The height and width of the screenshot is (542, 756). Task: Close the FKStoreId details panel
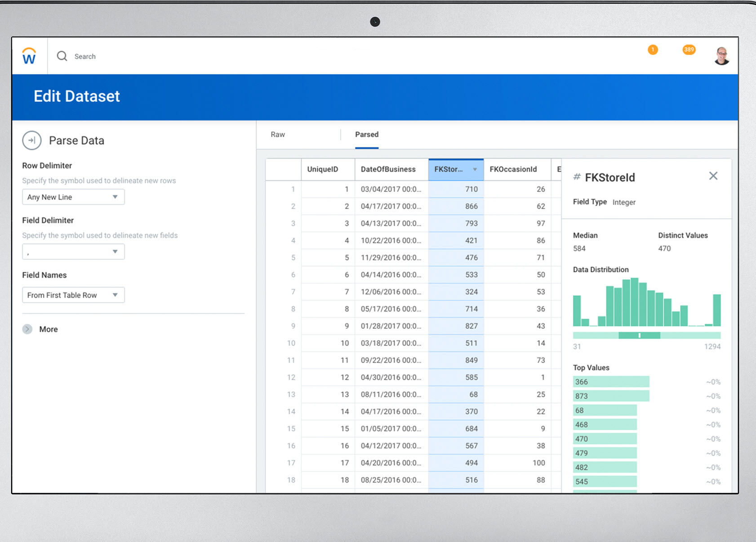[x=713, y=176]
